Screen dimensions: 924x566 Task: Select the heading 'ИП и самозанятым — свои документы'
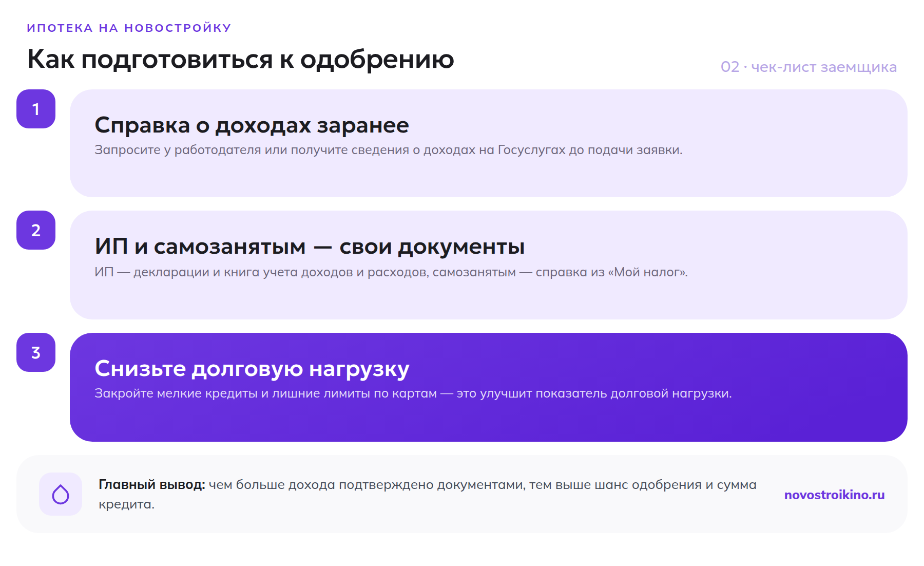click(310, 247)
